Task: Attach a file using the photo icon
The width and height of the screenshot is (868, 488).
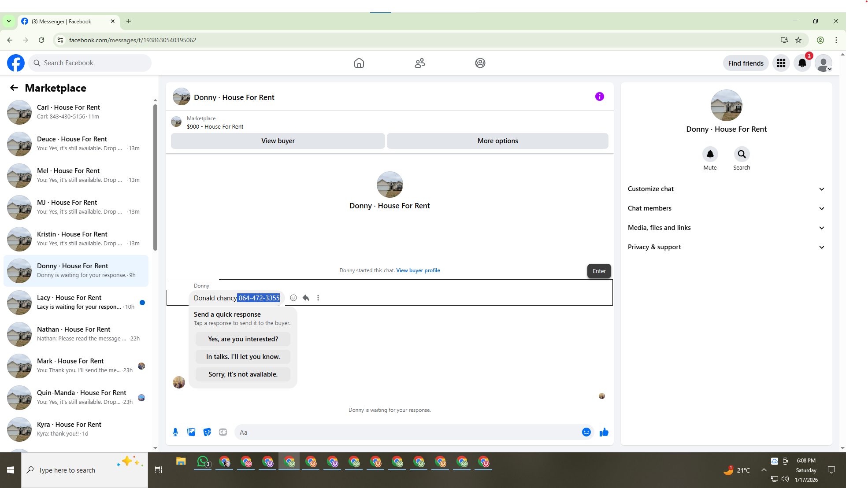Action: coord(191,432)
